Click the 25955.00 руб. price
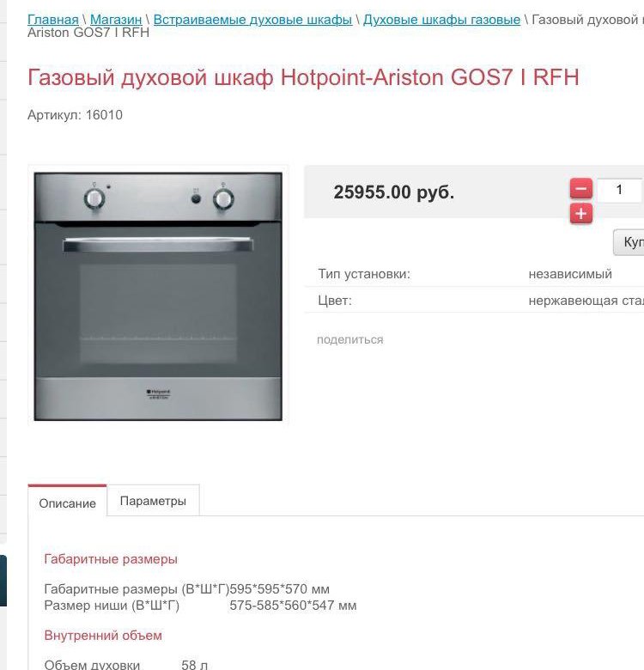Viewport: 644px width, 670px height. 394,192
